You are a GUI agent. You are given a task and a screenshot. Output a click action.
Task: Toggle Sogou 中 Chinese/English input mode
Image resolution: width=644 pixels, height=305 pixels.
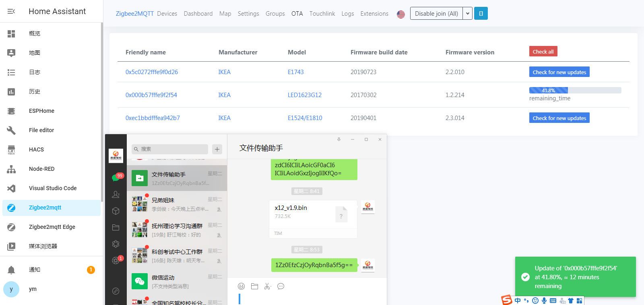(518, 301)
